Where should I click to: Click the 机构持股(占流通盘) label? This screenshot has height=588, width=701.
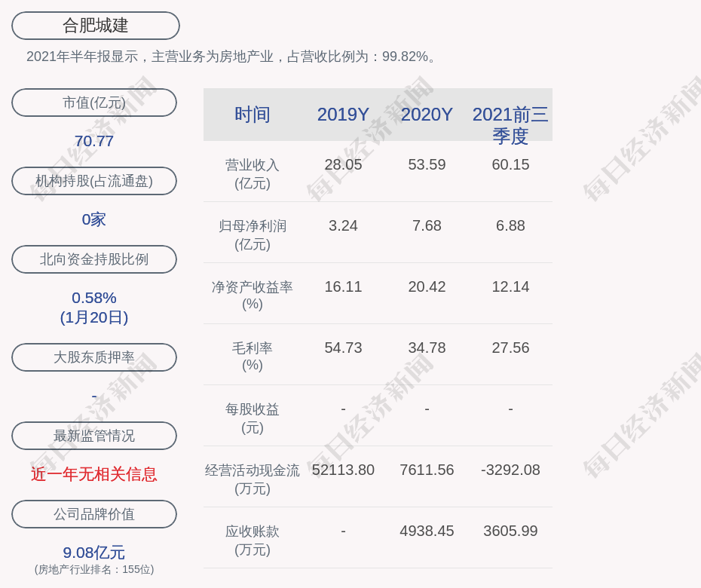[x=94, y=181]
